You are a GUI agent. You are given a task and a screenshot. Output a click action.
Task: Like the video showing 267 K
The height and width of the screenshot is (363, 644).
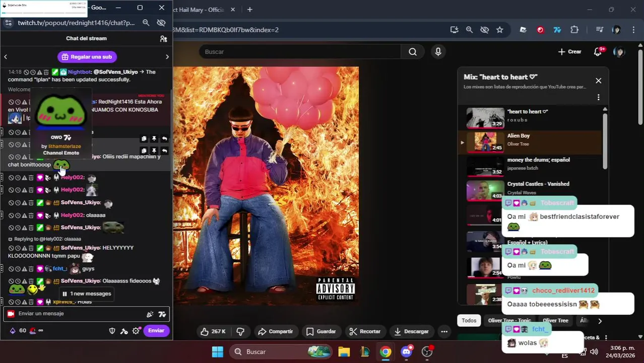point(212,331)
